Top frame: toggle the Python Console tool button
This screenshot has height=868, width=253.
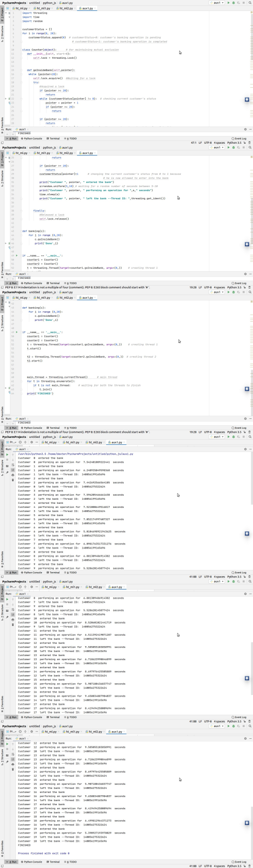click(31, 138)
